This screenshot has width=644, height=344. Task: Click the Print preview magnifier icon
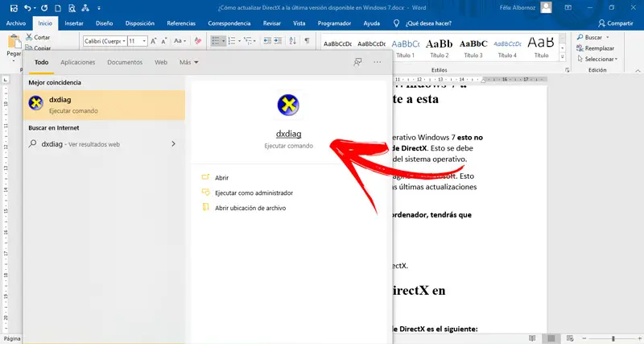[x=72, y=8]
